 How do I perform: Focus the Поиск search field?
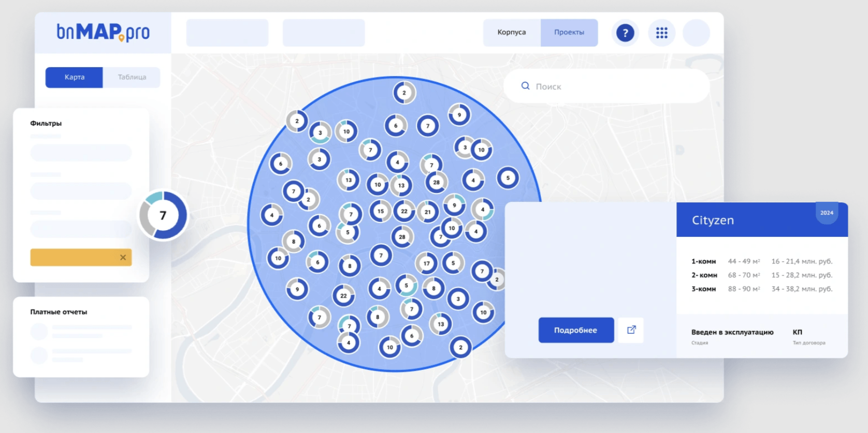[606, 86]
